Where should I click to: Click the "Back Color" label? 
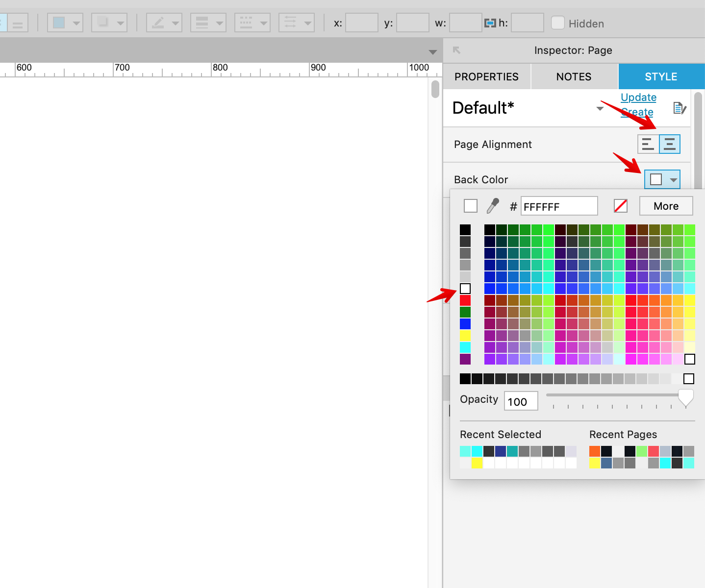(x=481, y=180)
